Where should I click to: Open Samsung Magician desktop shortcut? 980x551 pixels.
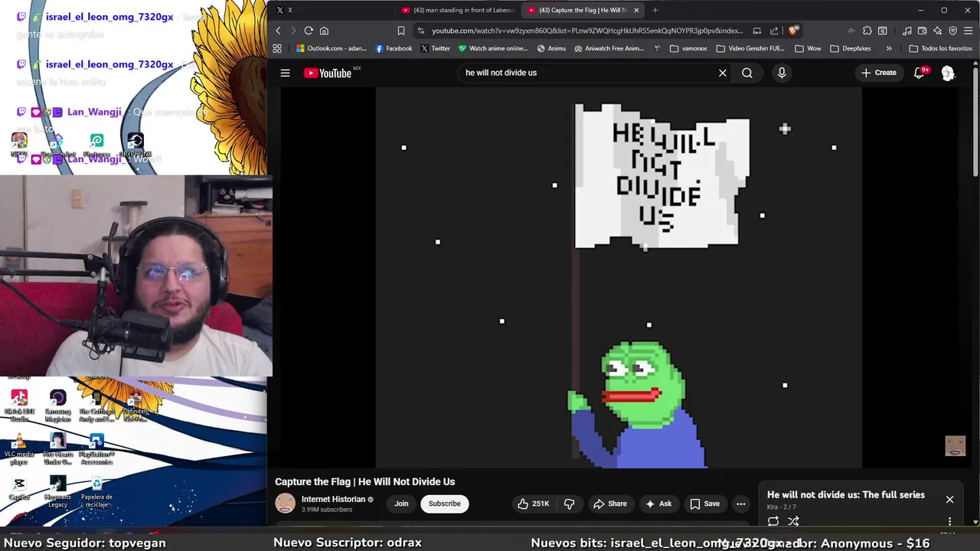coord(57,406)
